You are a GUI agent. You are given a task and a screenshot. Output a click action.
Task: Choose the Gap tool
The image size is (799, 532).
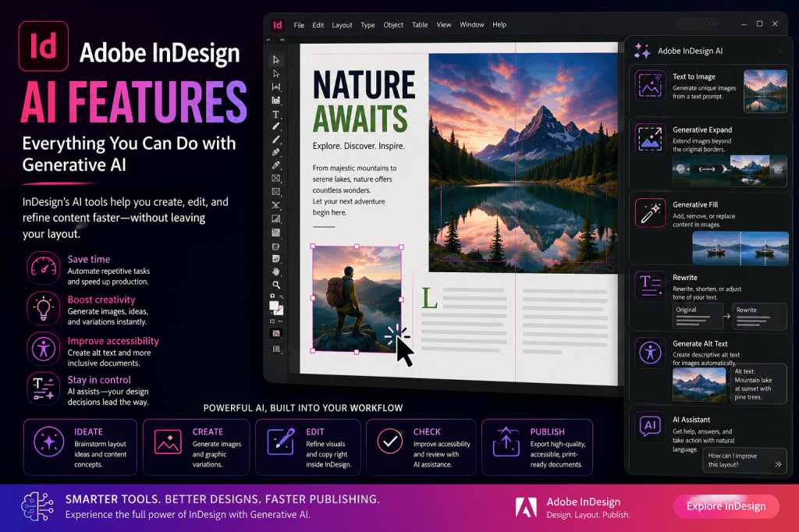tap(276, 87)
